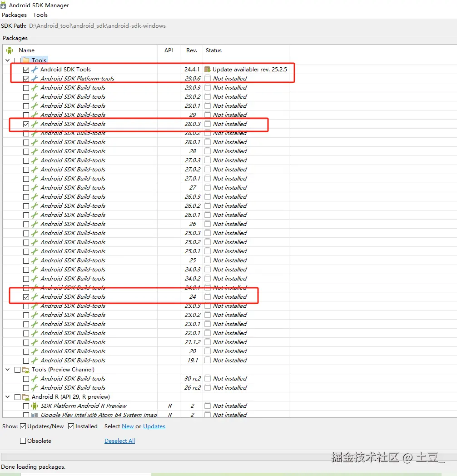Image resolution: width=457 pixels, height=476 pixels.
Task: Click revision value 29.0.2
Action: point(193,96)
